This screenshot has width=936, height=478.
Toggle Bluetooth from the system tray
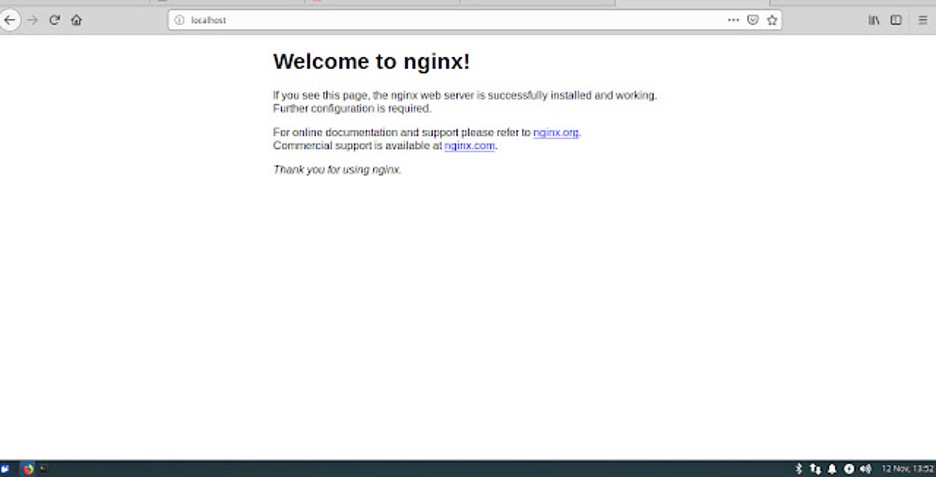click(x=798, y=468)
